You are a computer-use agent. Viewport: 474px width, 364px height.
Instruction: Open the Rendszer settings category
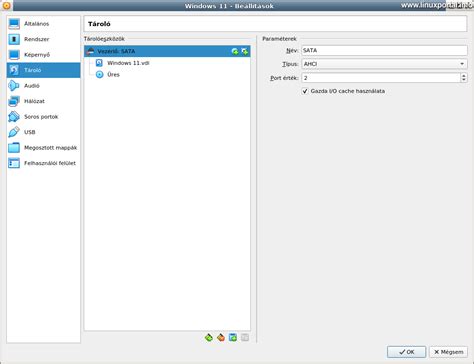point(43,39)
